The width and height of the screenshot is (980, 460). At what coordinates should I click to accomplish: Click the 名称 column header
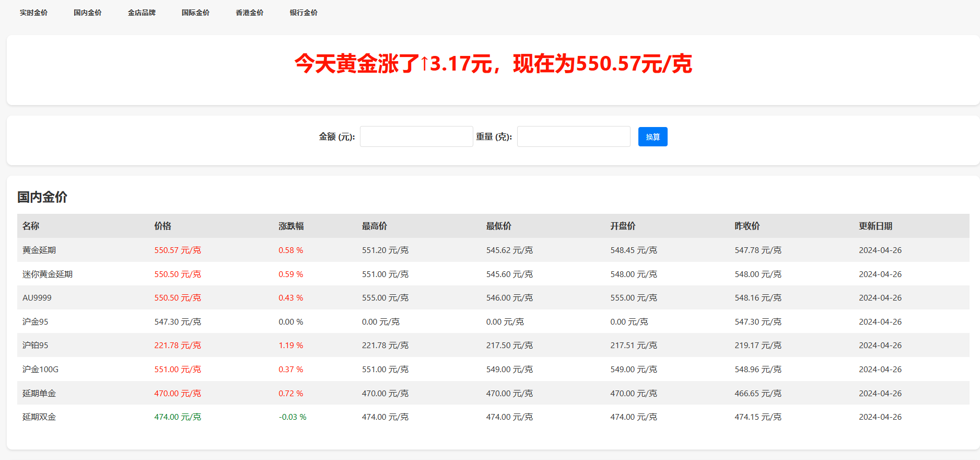[x=31, y=226]
